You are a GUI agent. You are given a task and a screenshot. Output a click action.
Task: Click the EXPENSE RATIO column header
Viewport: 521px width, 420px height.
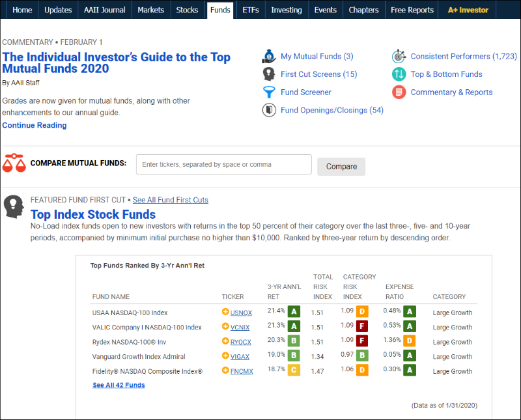click(399, 292)
